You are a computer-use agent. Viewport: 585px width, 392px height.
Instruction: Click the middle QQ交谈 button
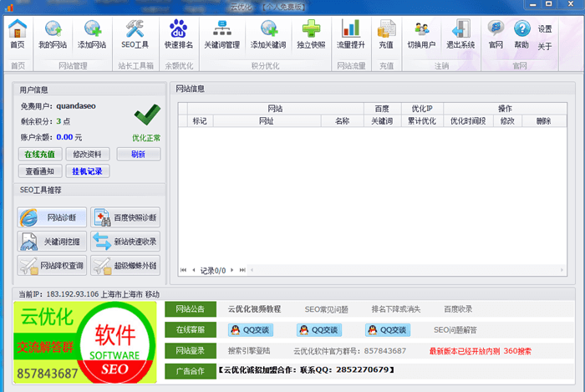(x=319, y=330)
